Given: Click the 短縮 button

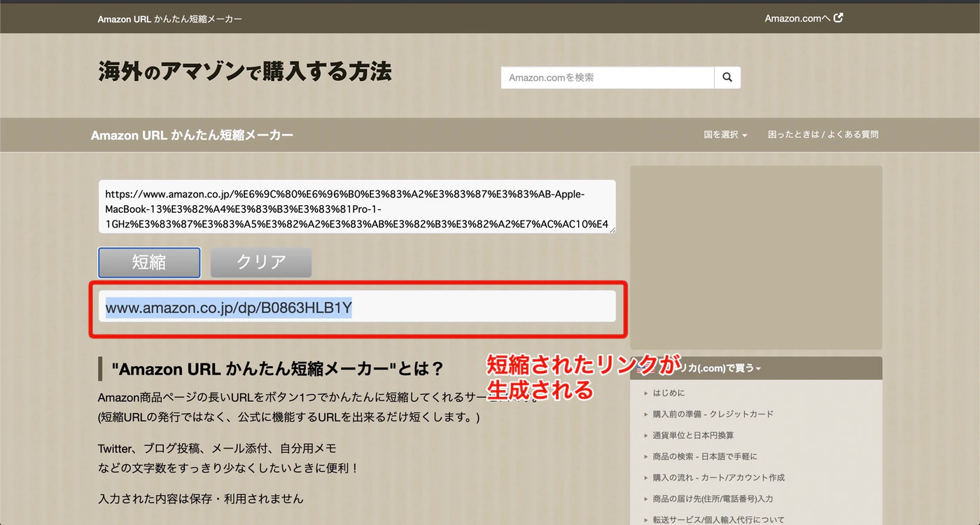Looking at the screenshot, I should pyautogui.click(x=149, y=262).
